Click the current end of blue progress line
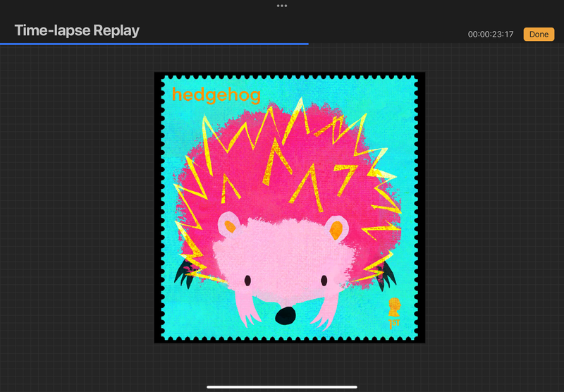 click(x=307, y=44)
